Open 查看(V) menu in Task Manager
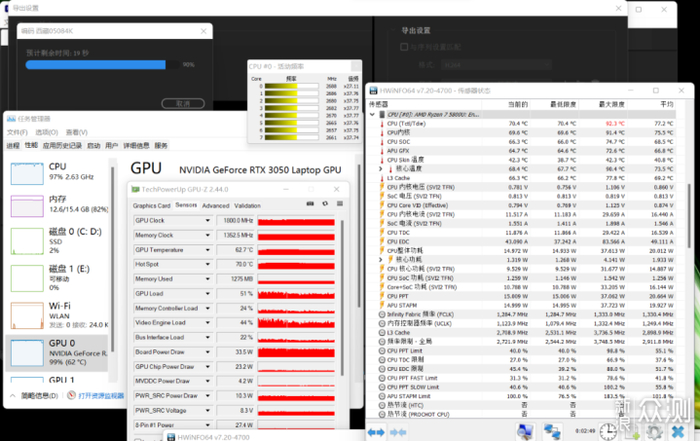The width and height of the screenshot is (700, 441). coord(76,133)
